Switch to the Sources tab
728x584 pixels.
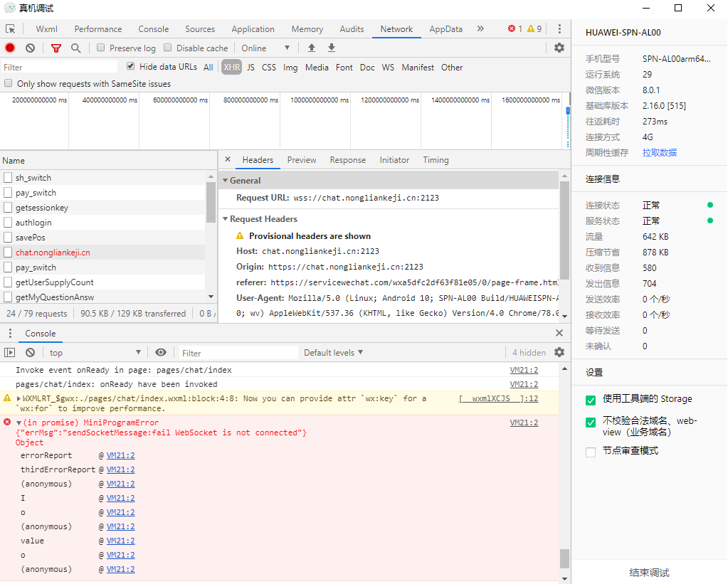click(x=200, y=28)
